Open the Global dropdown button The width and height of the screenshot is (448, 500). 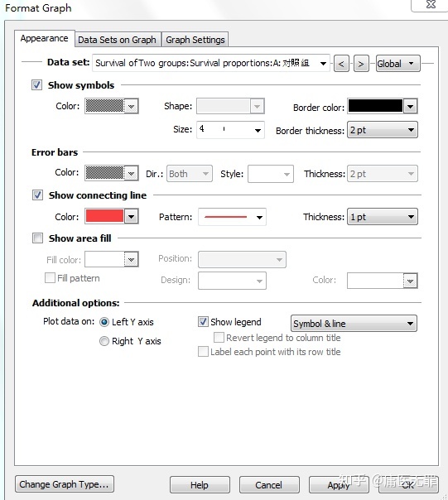click(x=397, y=64)
